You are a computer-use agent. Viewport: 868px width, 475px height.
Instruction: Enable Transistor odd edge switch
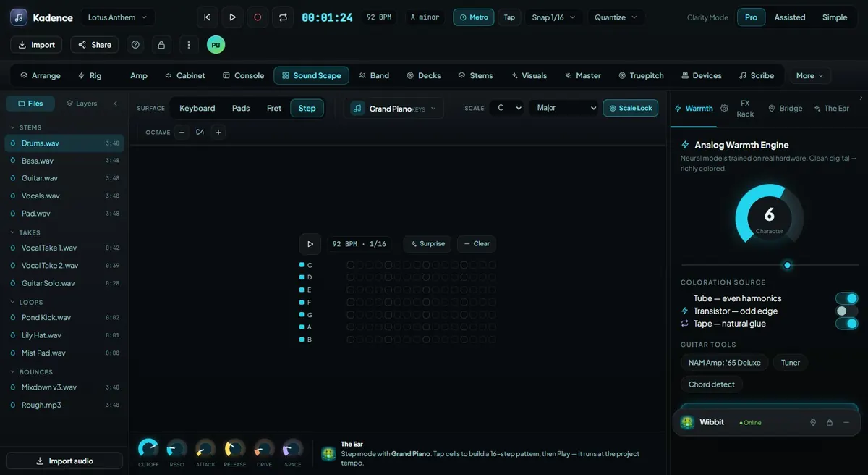tap(846, 311)
